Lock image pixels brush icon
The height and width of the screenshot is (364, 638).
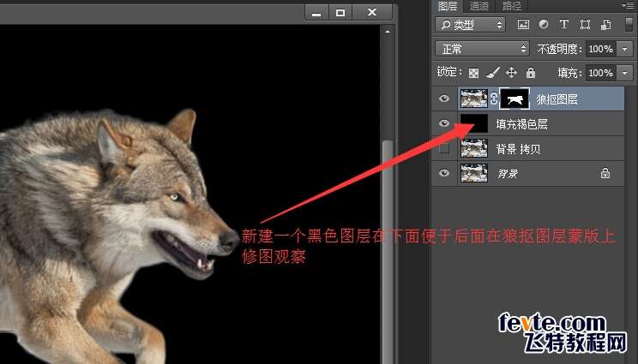(x=493, y=73)
